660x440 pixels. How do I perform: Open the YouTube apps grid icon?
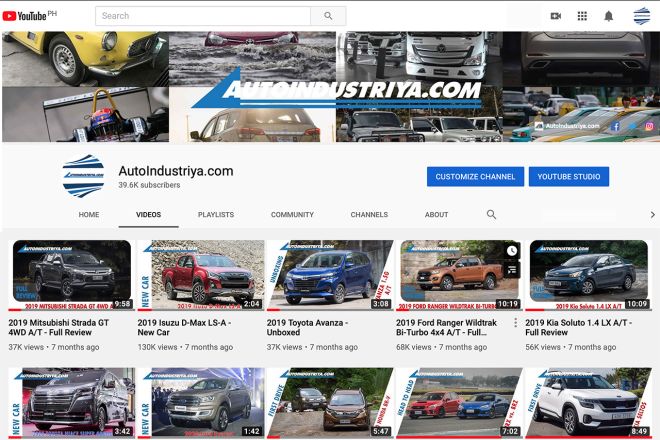point(582,16)
